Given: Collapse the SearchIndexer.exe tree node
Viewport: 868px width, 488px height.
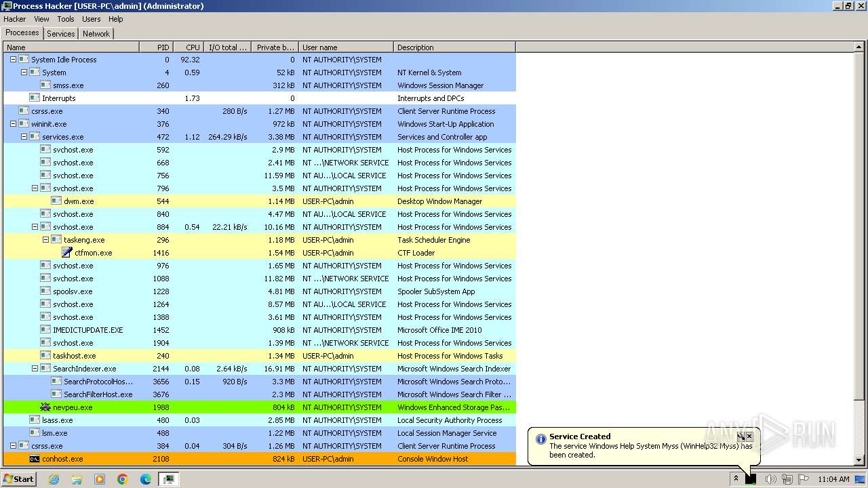Looking at the screenshot, I should (x=35, y=369).
